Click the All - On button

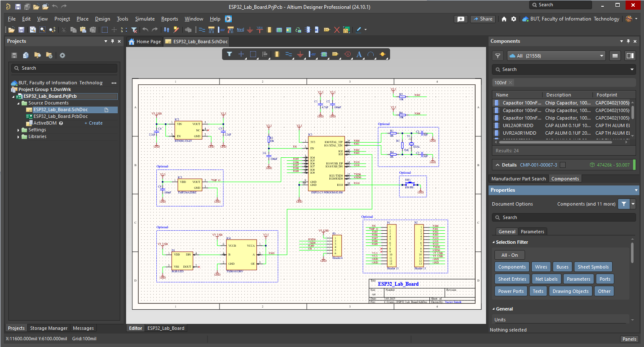510,255
